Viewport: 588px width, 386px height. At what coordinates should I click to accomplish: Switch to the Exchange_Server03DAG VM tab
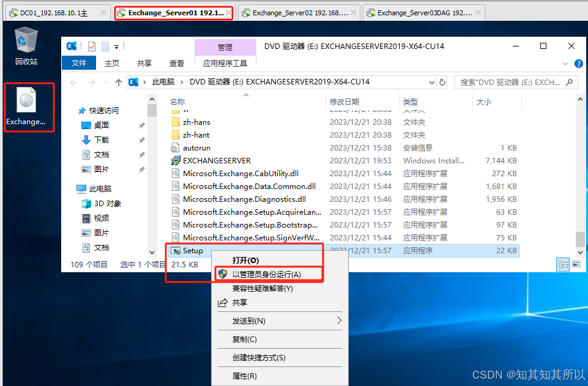[424, 13]
